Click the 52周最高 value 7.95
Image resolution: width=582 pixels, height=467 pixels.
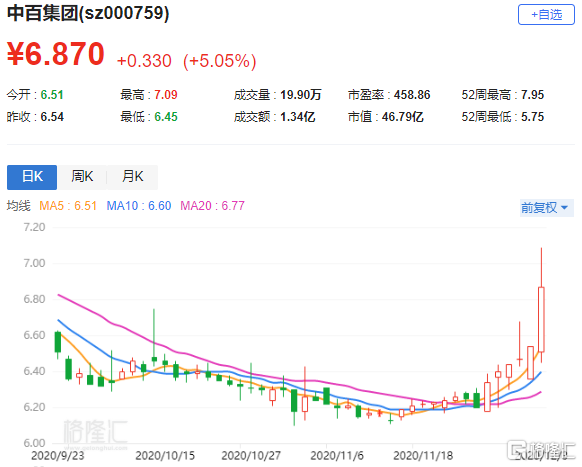pyautogui.click(x=532, y=95)
